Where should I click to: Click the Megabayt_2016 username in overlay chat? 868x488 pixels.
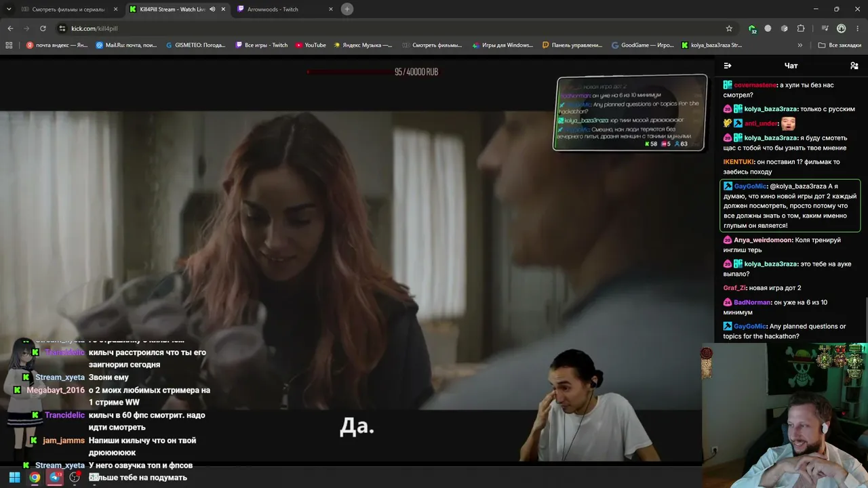pos(56,390)
